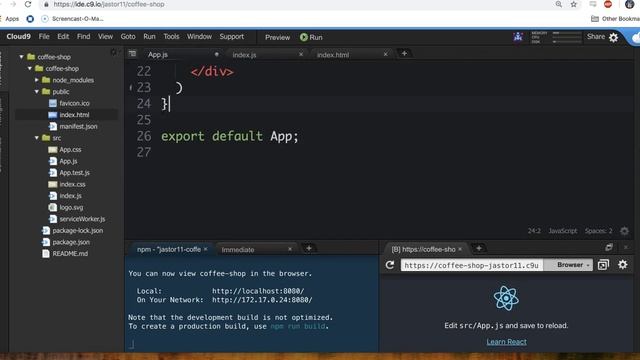Screen dimensions: 640x360
Task: Select App.test.js in file tree
Action: [x=74, y=173]
